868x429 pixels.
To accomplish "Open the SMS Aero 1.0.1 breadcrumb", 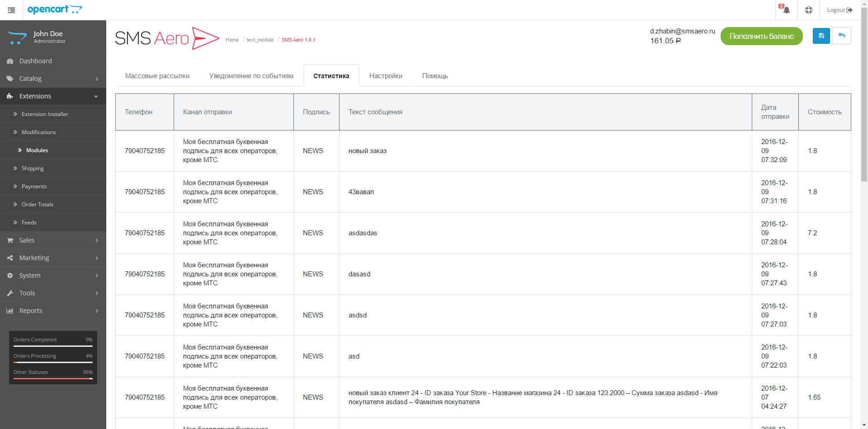I will click(298, 40).
